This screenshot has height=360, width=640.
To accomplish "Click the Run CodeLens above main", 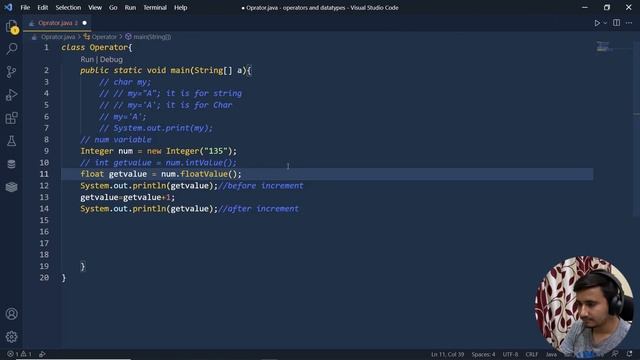I will click(x=87, y=59).
